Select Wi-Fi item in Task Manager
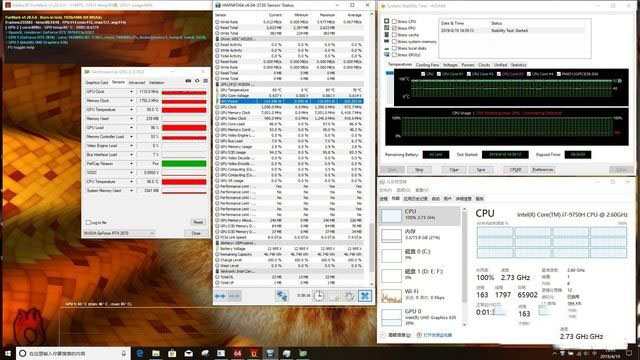This screenshot has width=640, height=360. point(420,295)
